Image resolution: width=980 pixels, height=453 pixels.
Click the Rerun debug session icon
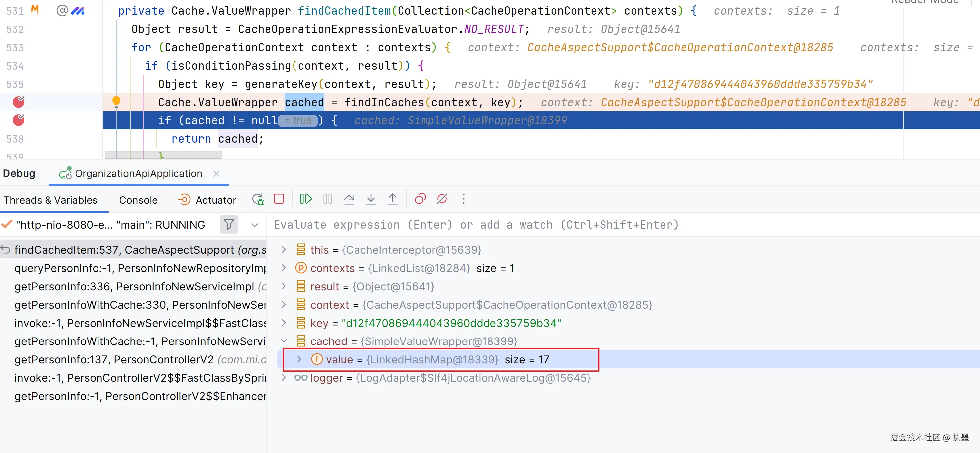coord(258,199)
